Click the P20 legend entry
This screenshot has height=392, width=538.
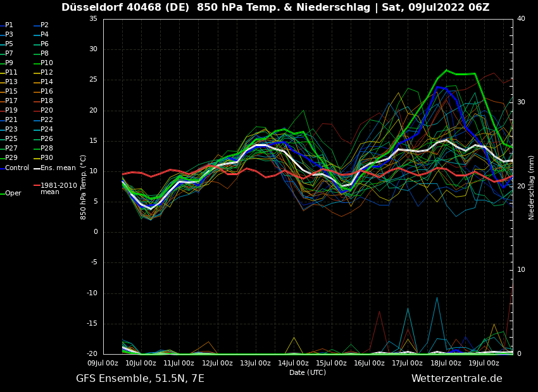(47, 111)
